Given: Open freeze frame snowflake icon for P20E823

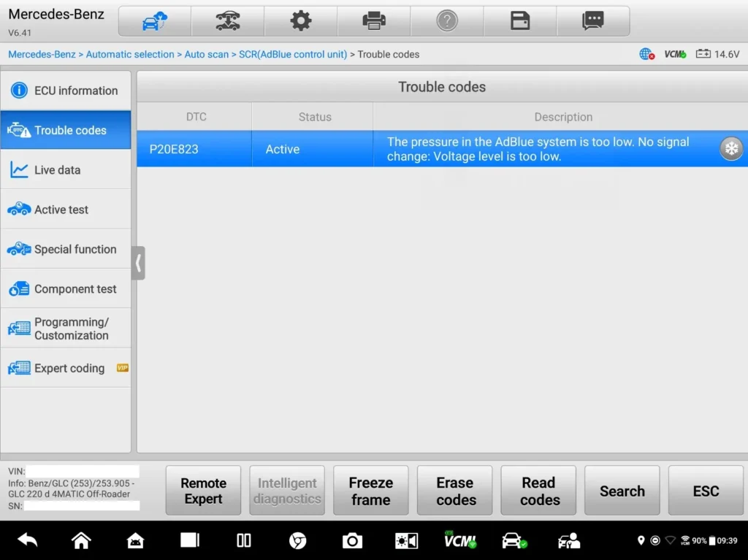Looking at the screenshot, I should click(730, 149).
